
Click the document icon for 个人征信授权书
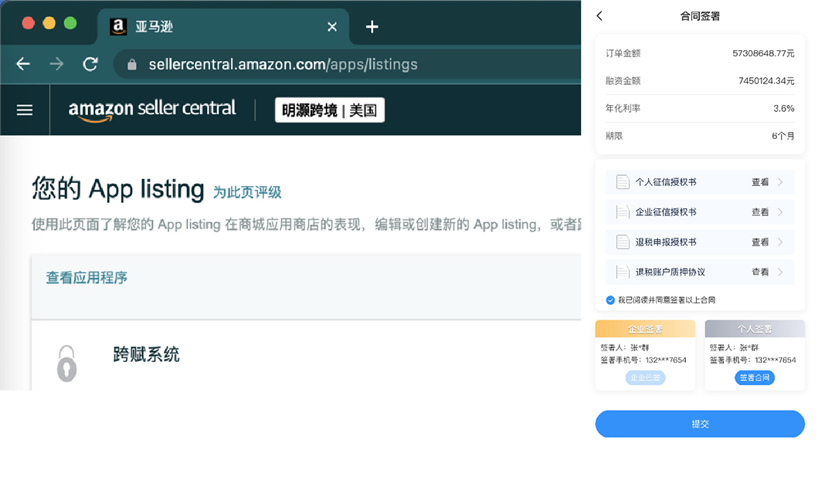point(623,182)
